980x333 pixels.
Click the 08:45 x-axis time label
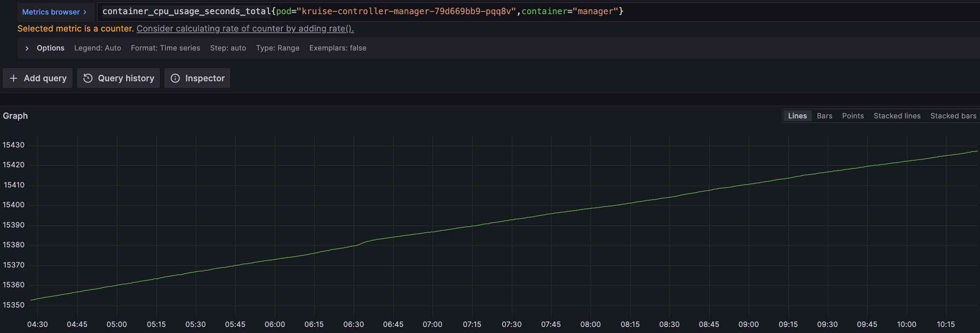pyautogui.click(x=709, y=325)
